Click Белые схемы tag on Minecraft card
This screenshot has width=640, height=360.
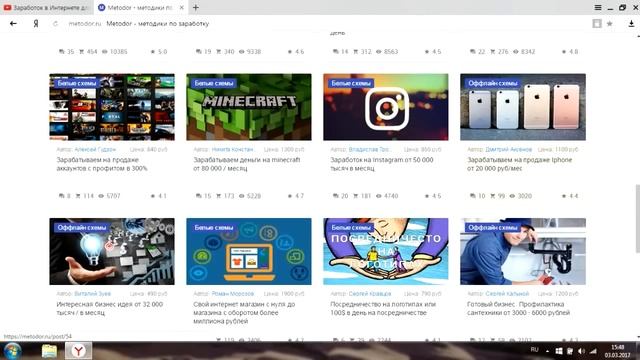point(213,83)
